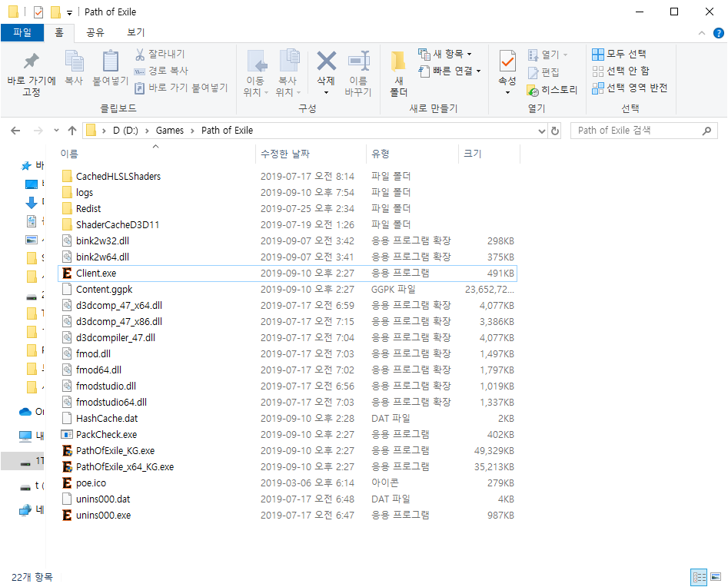The height and width of the screenshot is (587, 728).
Task: Select the bink2w64.dll file
Action: (x=288, y=257)
